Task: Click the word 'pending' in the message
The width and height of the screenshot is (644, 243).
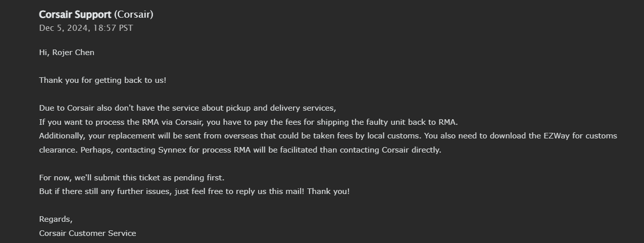Action: pos(189,178)
